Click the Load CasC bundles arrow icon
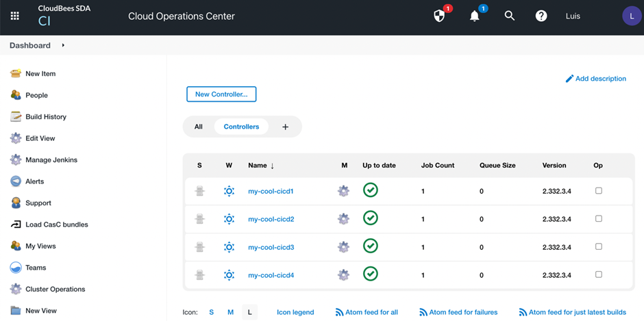This screenshot has height=321, width=644. point(16,224)
